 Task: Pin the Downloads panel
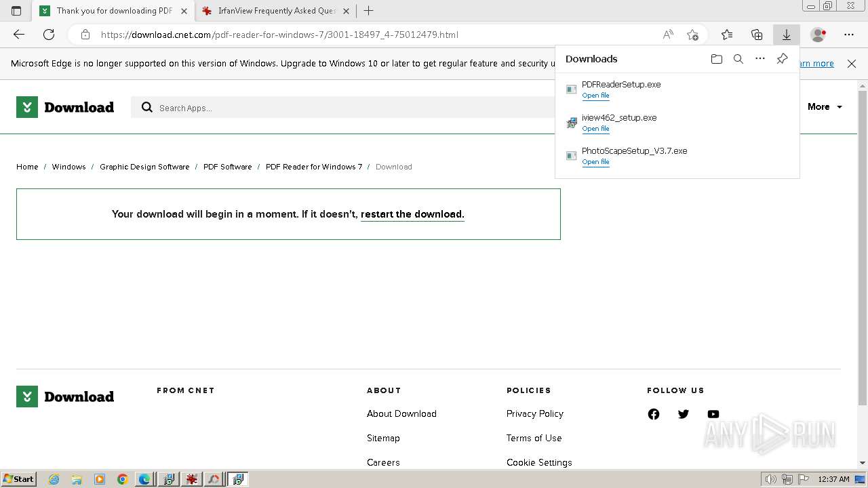(782, 59)
